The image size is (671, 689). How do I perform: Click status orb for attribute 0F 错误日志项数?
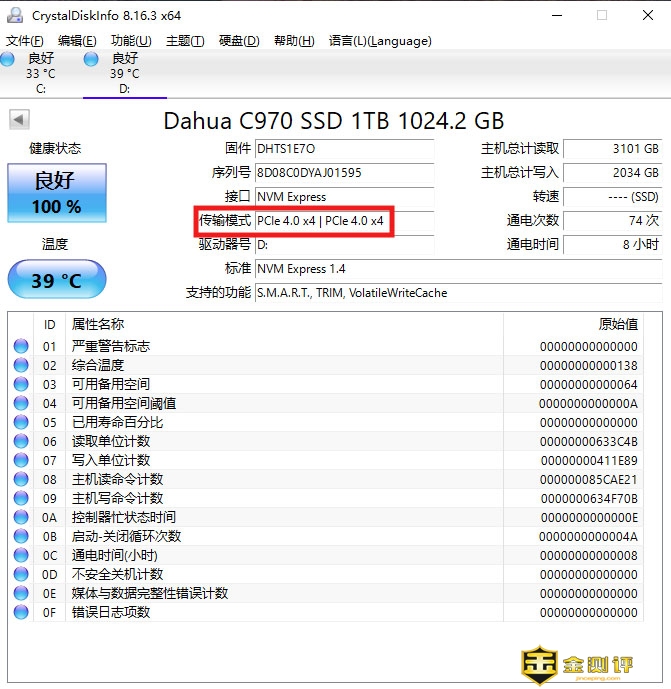point(21,612)
